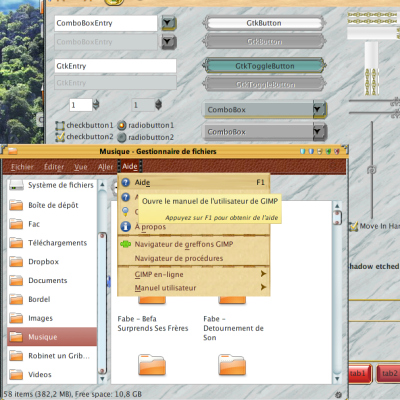Viewport: 400px width, 400px height.
Task: Open the first ComboBox dropdown
Action: [264, 110]
